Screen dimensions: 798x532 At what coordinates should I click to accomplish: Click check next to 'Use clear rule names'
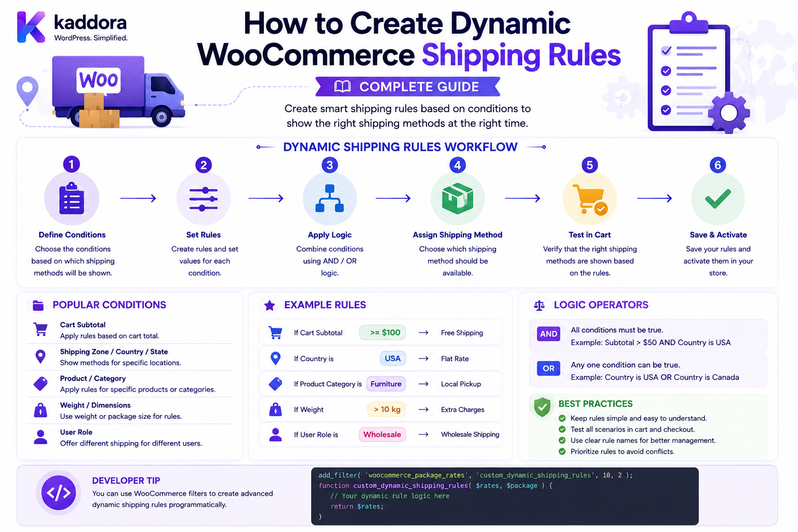coord(562,441)
